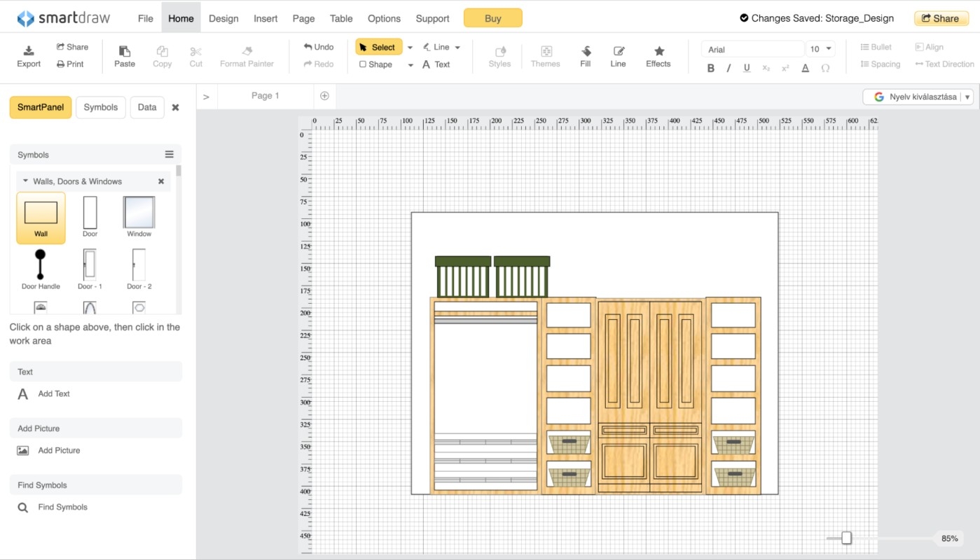Select the Window symbol
980x560 pixels.
[x=139, y=212]
